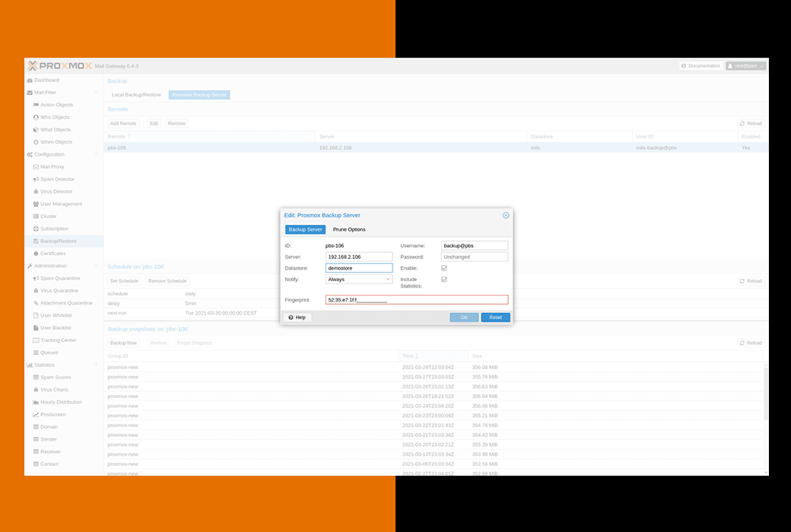The image size is (791, 532).
Task: Click the Backup Now button
Action: coord(123,343)
